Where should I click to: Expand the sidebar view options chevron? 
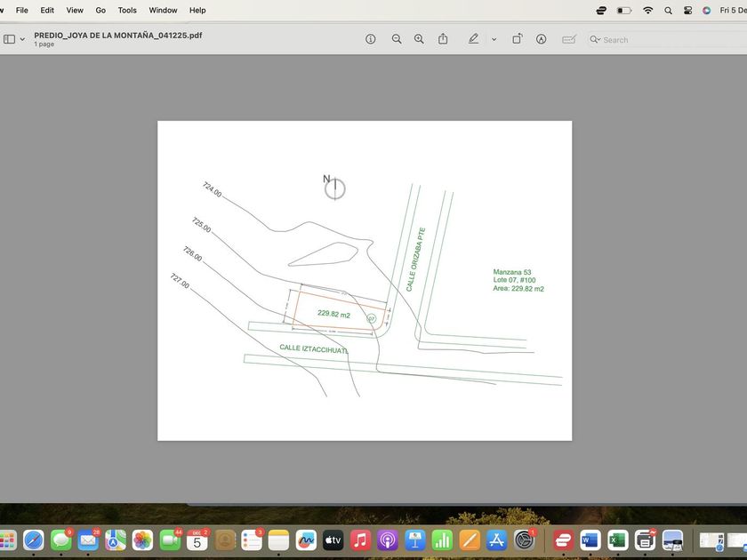[22, 39]
